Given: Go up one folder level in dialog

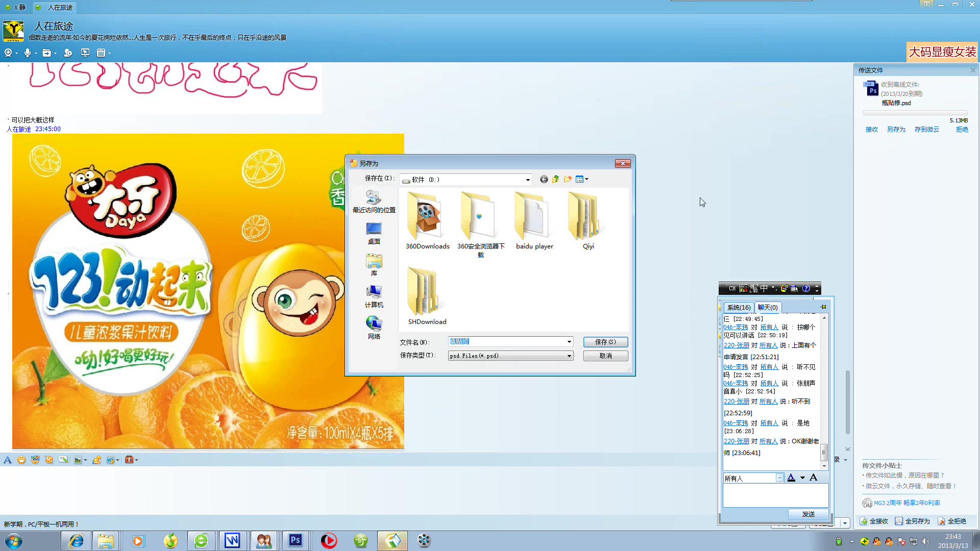Looking at the screenshot, I should (555, 180).
